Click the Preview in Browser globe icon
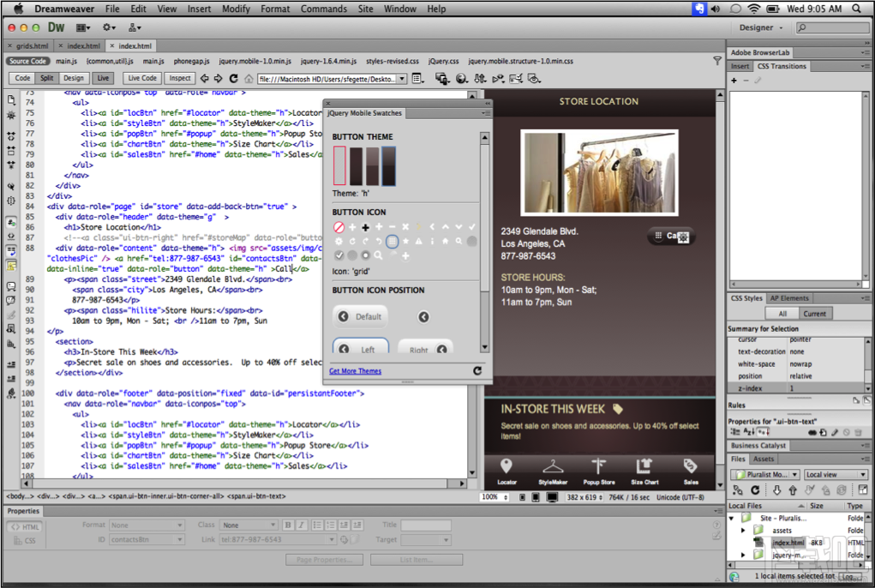The image size is (875, 588). (461, 78)
